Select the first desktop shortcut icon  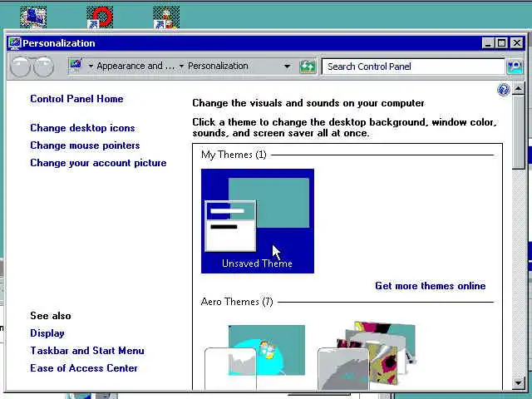[x=33, y=17]
